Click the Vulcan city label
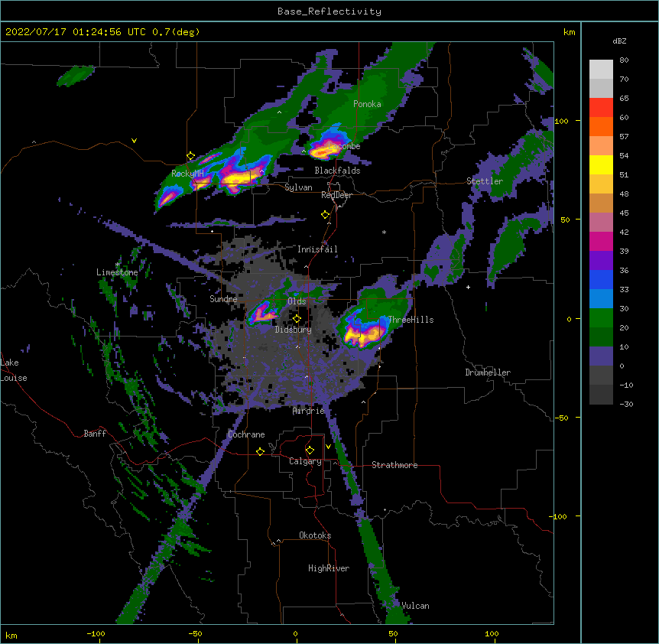This screenshot has height=644, width=659. click(415, 606)
